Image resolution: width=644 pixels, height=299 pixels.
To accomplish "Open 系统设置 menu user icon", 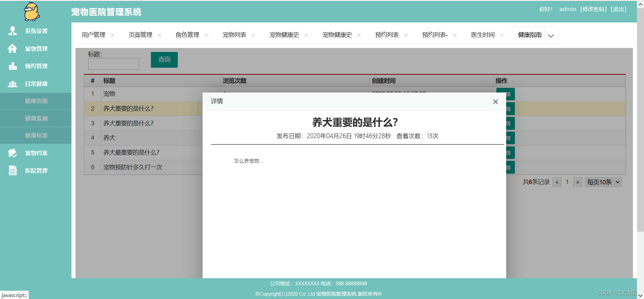I will 13,31.
